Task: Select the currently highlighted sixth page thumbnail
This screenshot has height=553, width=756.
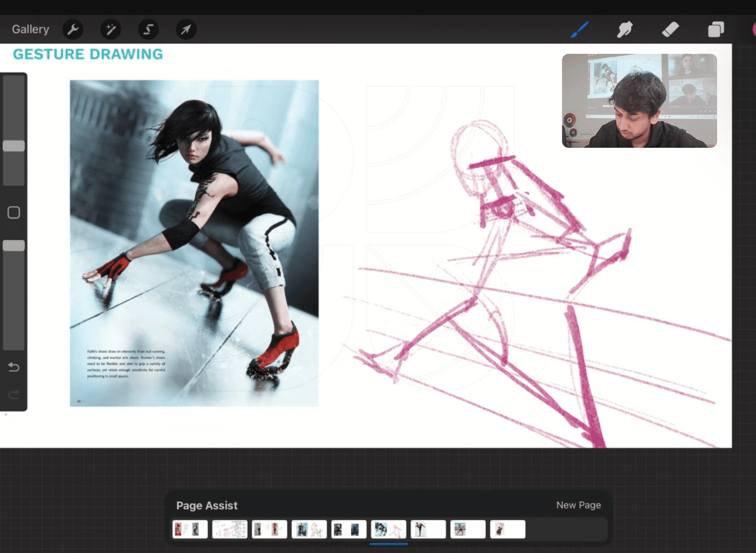Action: tap(388, 529)
